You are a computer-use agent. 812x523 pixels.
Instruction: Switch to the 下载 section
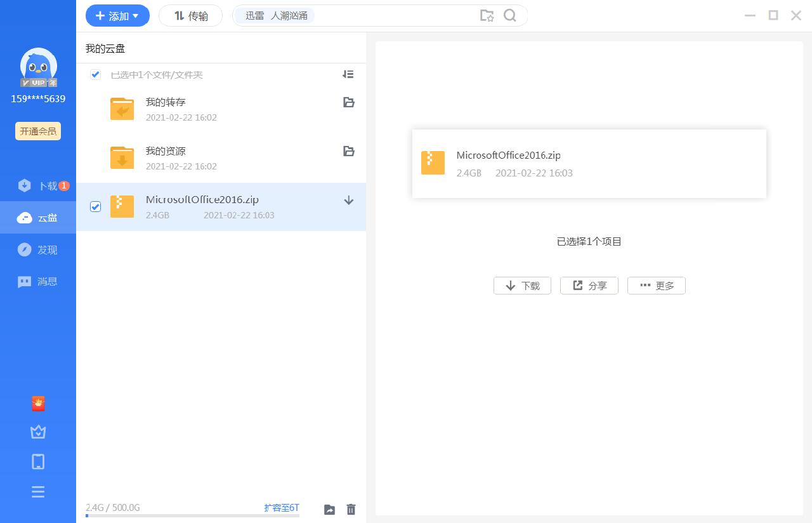[x=38, y=185]
